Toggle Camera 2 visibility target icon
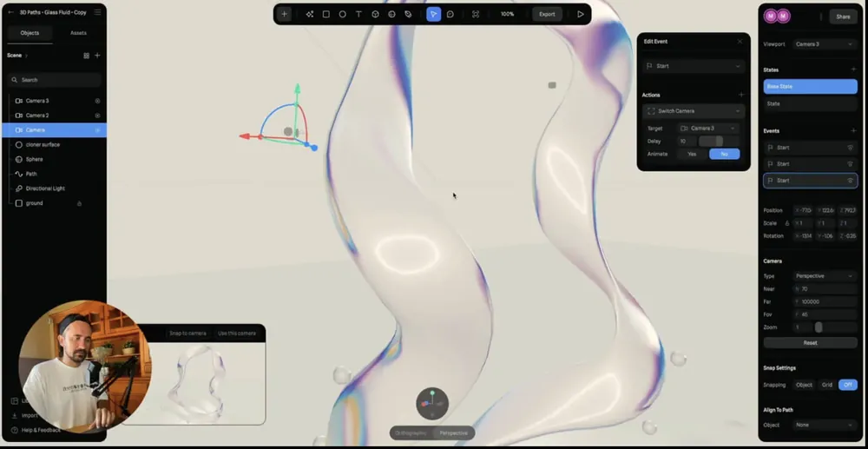The width and height of the screenshot is (868, 449). coord(97,116)
